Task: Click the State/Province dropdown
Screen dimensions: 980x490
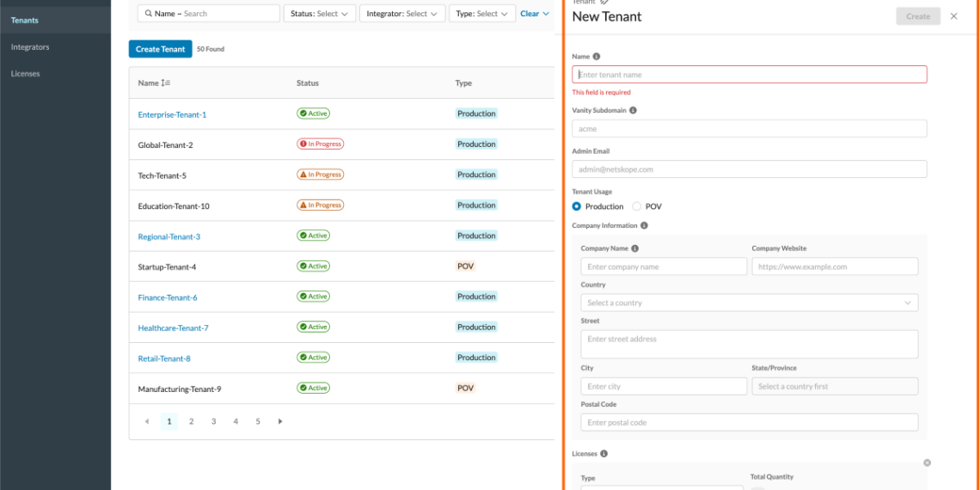Action: pyautogui.click(x=835, y=386)
